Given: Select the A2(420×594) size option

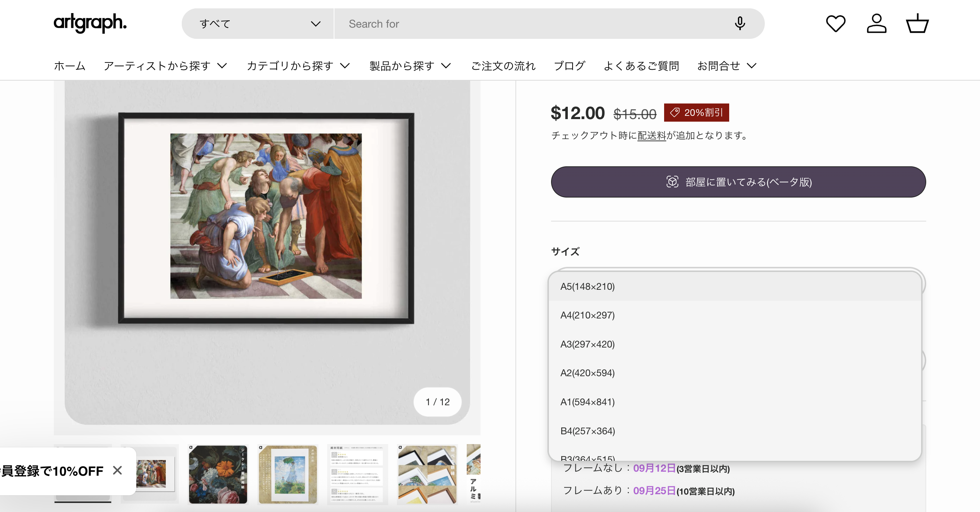Looking at the screenshot, I should click(x=587, y=373).
